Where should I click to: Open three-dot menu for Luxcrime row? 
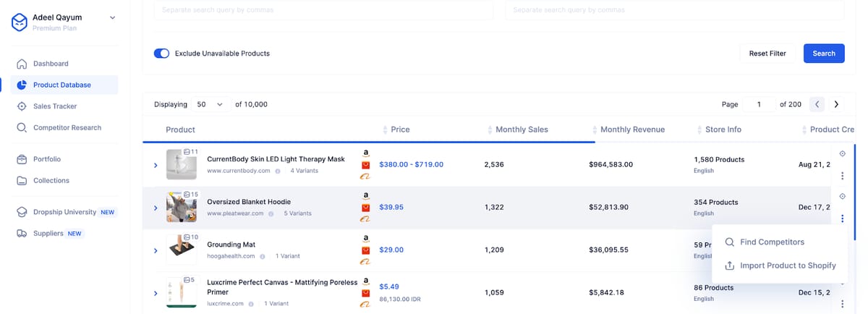[x=842, y=304]
